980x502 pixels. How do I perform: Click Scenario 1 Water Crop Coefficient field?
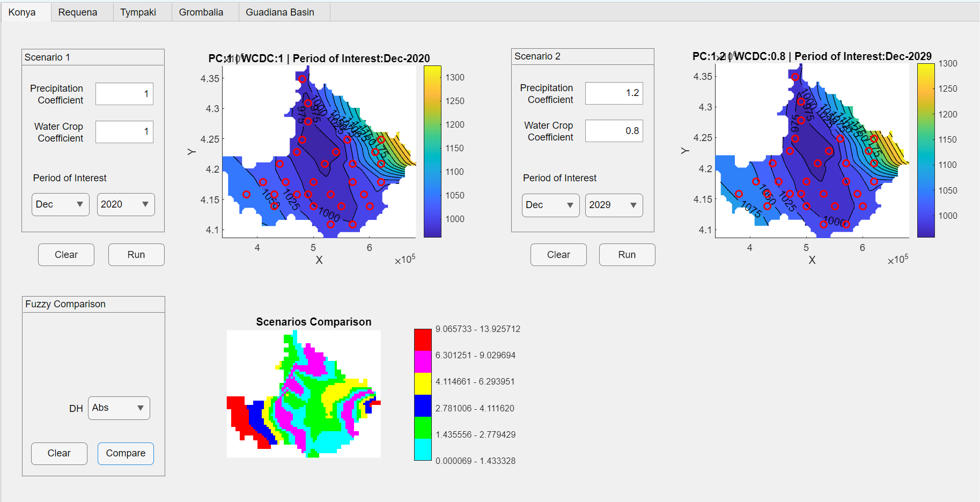[x=124, y=132]
